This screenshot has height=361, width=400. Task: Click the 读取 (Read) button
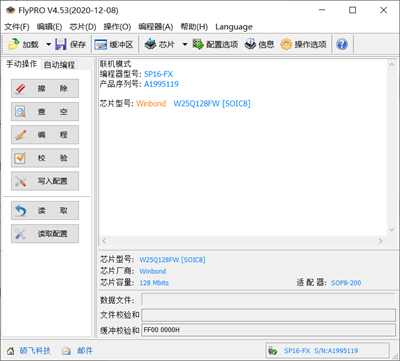tap(45, 210)
